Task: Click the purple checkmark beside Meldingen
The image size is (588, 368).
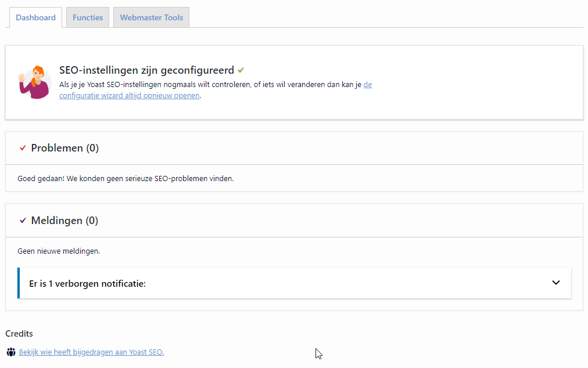Action: click(x=23, y=221)
